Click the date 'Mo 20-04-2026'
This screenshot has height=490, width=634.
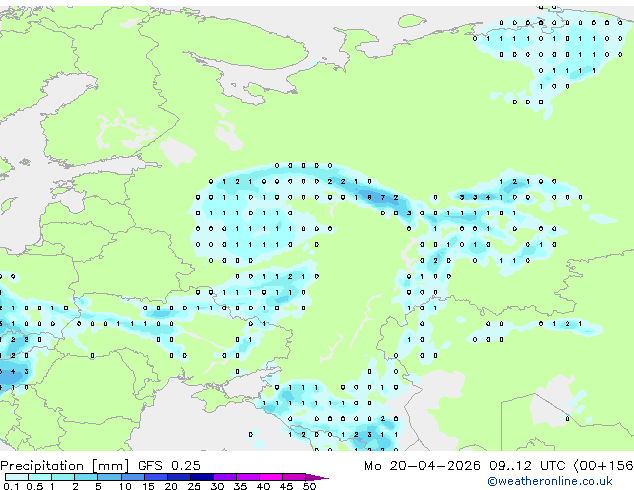(422, 466)
